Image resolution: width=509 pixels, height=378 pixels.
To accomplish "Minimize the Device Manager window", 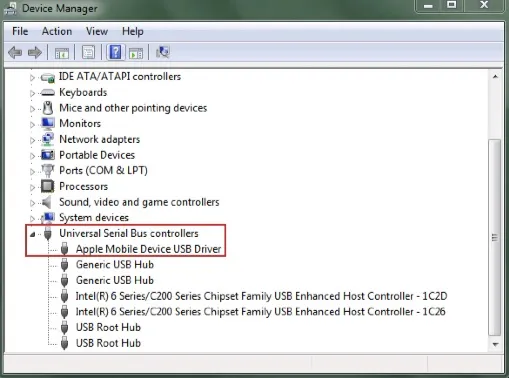I will (428, 5).
